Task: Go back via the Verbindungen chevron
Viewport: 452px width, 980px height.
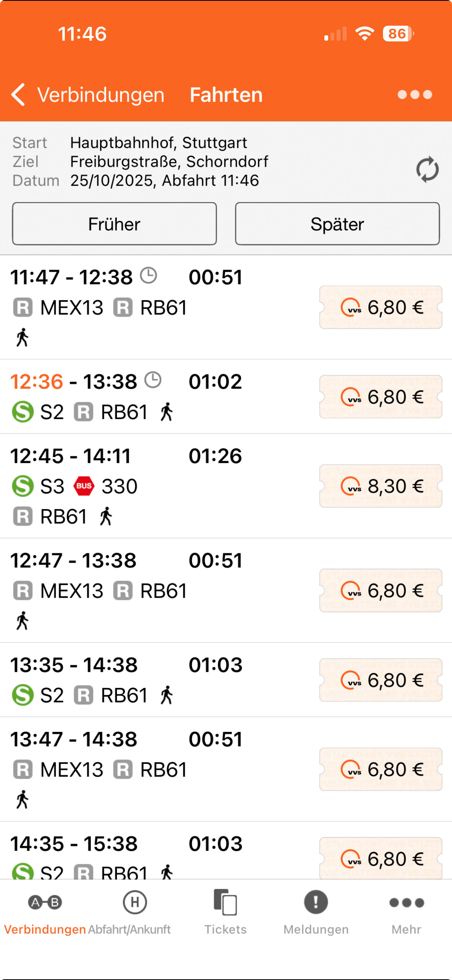Action: tap(18, 95)
